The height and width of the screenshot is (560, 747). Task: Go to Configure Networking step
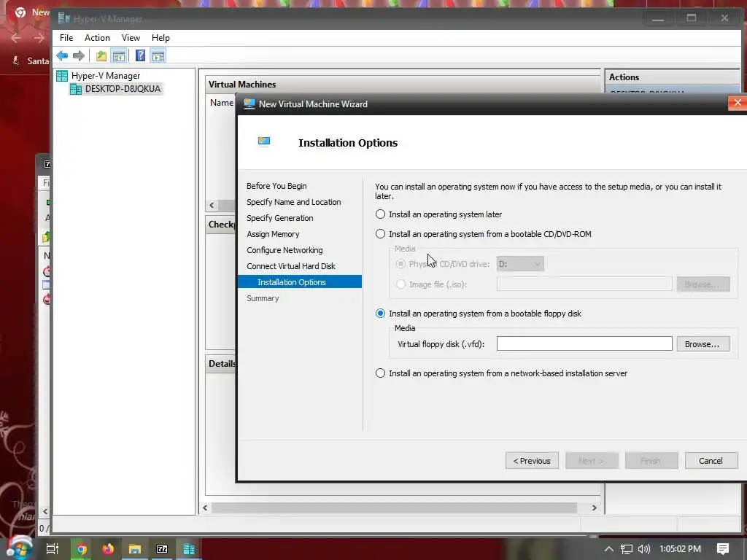[285, 250]
